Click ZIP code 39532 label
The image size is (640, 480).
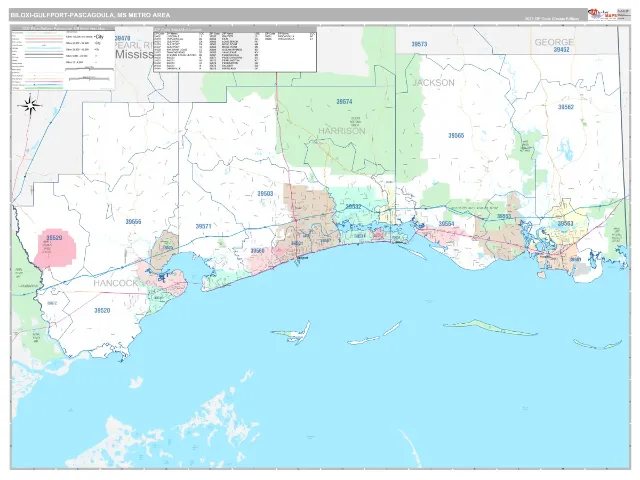tap(353, 207)
